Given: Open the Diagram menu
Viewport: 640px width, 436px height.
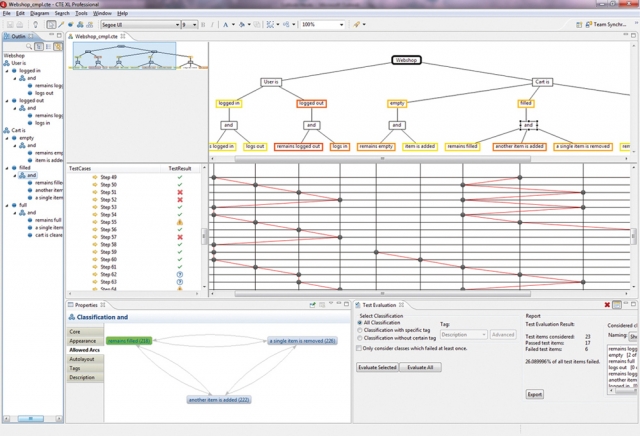Looking at the screenshot, I should click(x=40, y=13).
